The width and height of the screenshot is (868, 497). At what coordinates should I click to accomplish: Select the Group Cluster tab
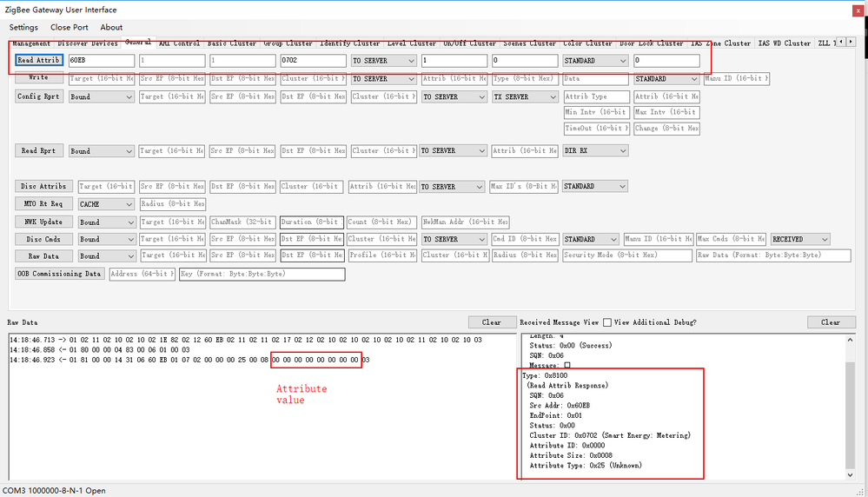pos(288,43)
